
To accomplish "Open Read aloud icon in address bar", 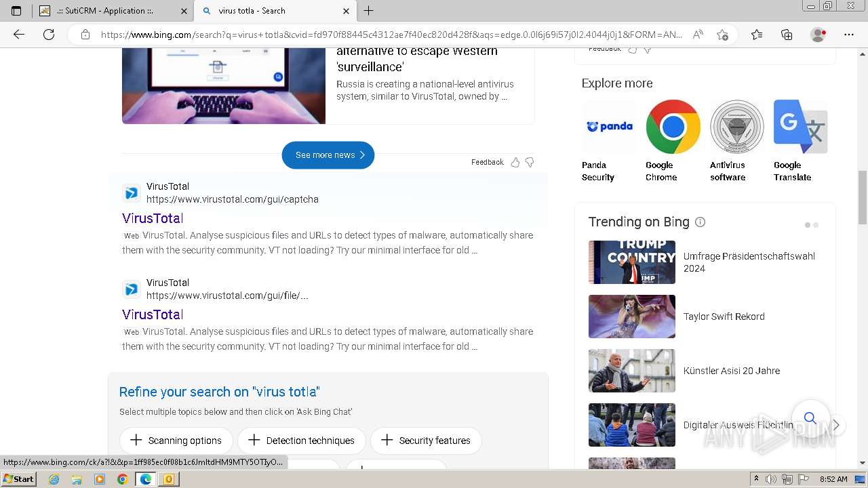I will (698, 35).
